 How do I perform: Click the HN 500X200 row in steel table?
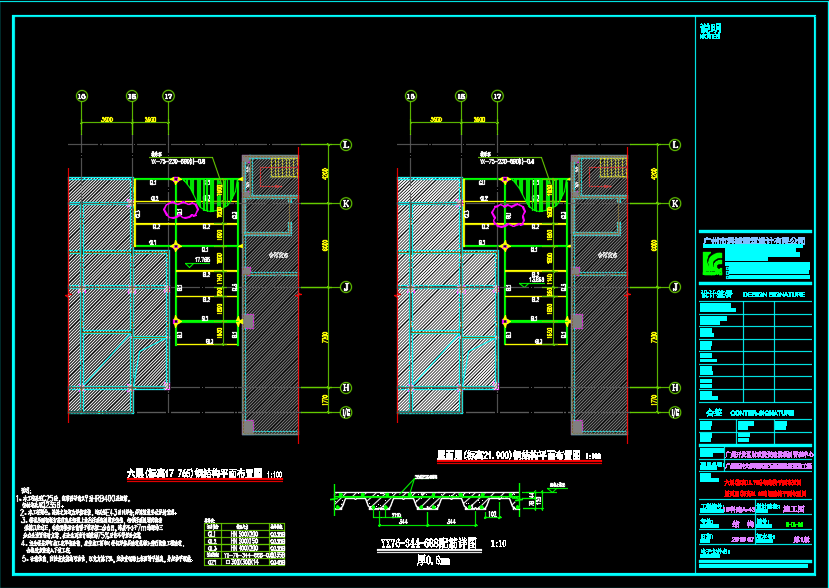click(245, 534)
